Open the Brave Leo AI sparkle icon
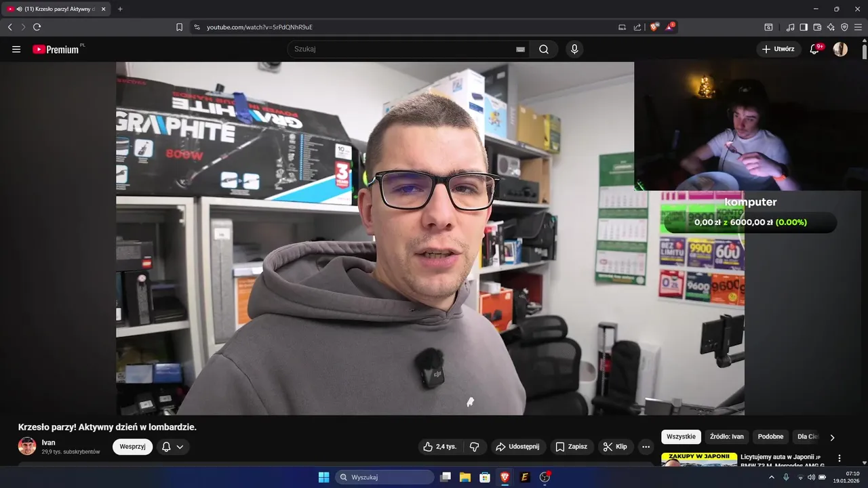This screenshot has height=488, width=868. coord(831,27)
